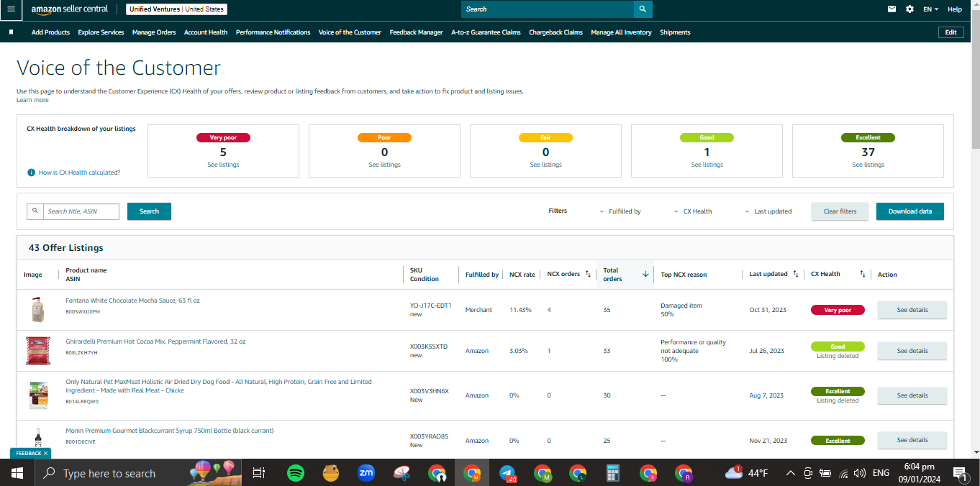Close the Feedback tab with X

point(45,454)
